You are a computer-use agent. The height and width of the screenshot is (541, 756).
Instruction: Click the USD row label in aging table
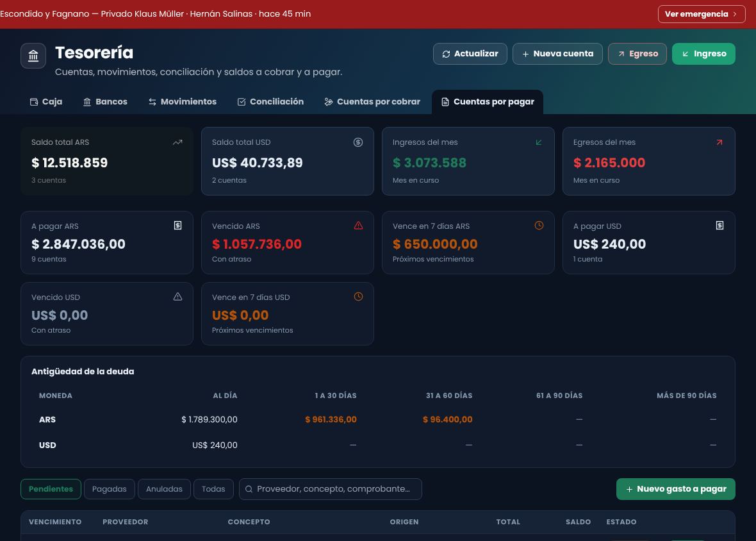47,445
